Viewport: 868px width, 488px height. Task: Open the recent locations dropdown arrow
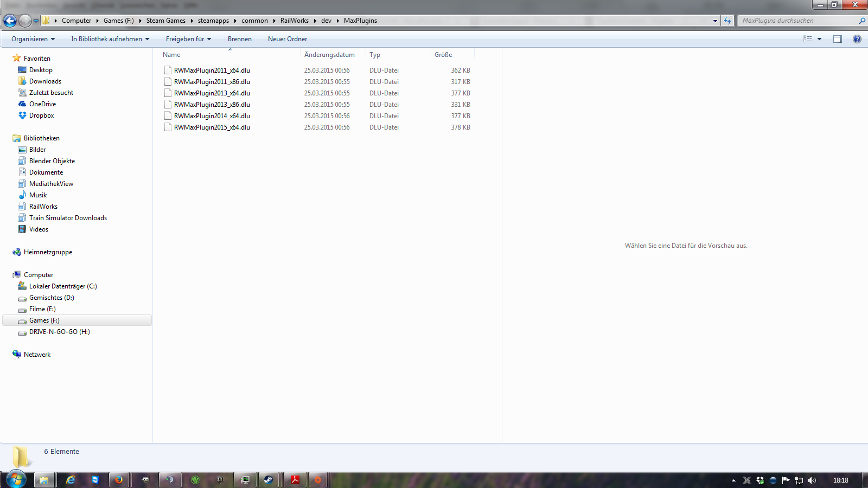click(36, 21)
